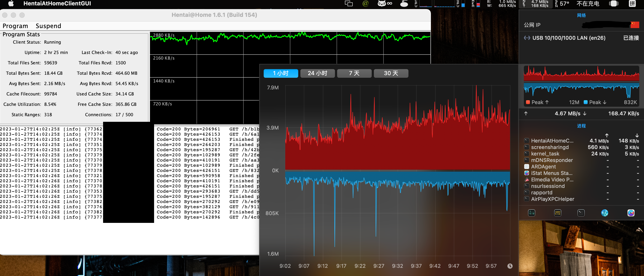Click the China flag next to public IP
The image size is (644, 276).
(635, 25)
